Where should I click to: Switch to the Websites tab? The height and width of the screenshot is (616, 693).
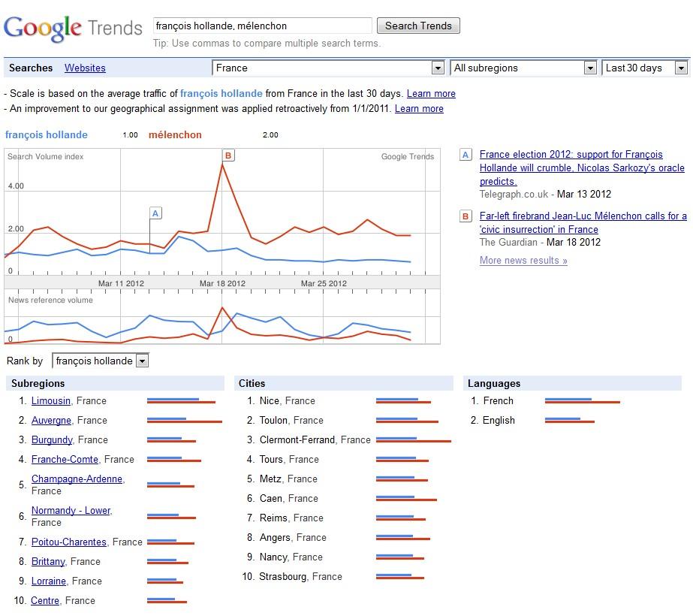[85, 68]
